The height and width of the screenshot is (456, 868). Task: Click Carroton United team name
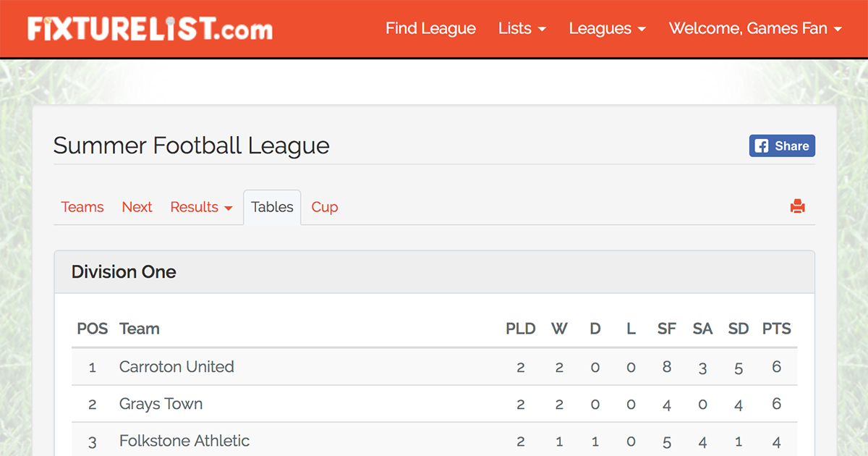[176, 367]
